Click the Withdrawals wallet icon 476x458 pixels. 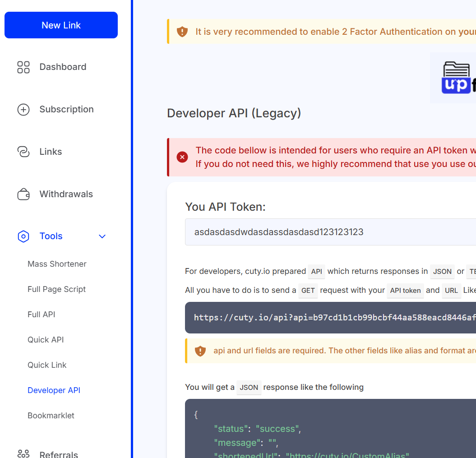[x=23, y=194]
